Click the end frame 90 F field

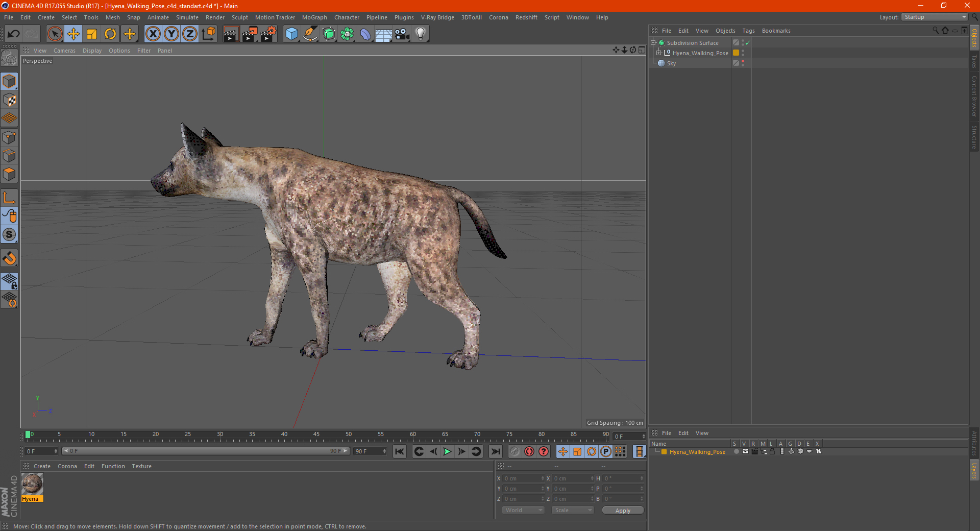click(x=370, y=451)
